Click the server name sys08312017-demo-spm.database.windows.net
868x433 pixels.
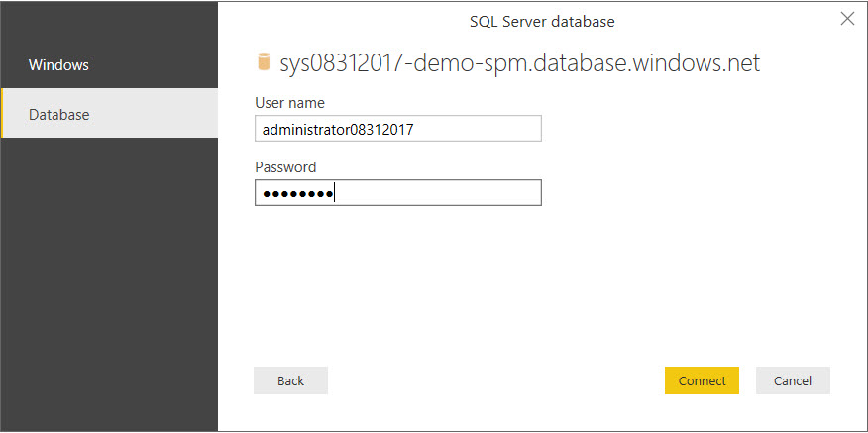[x=519, y=64]
